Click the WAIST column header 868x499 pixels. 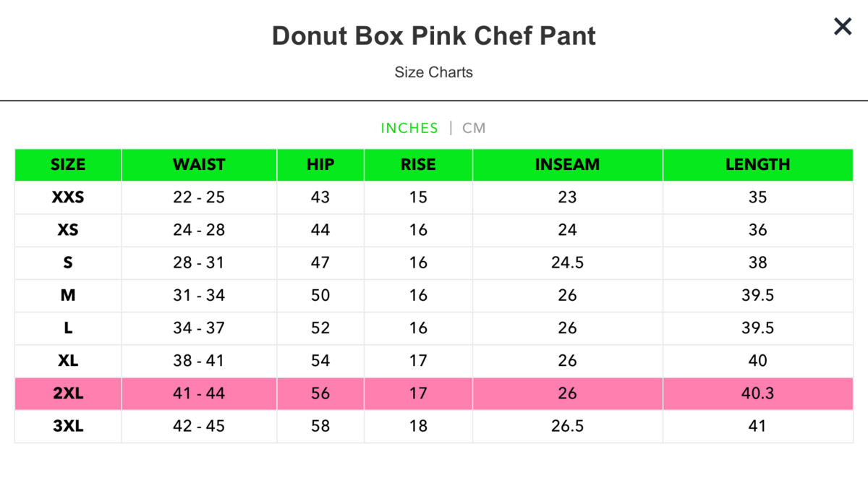coord(199,165)
